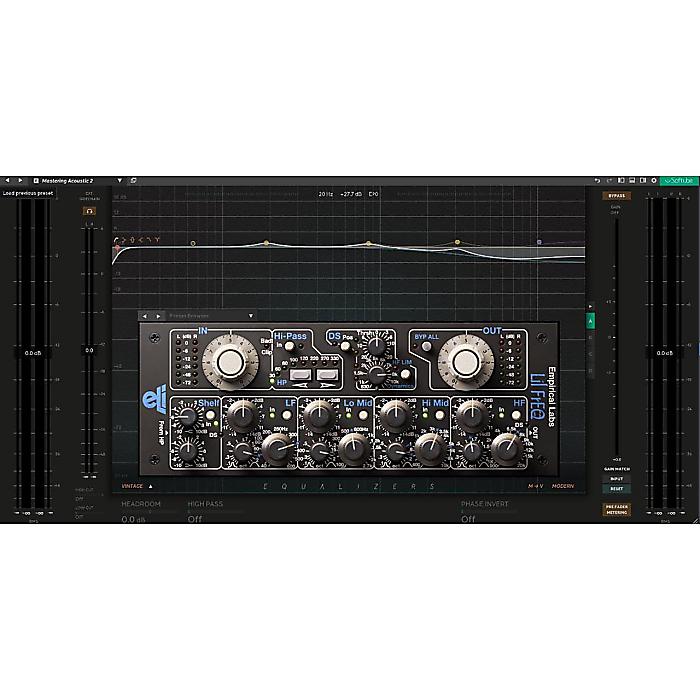Toggle the left panel layout icon
Screen dimensions: 700x700
coord(621,181)
